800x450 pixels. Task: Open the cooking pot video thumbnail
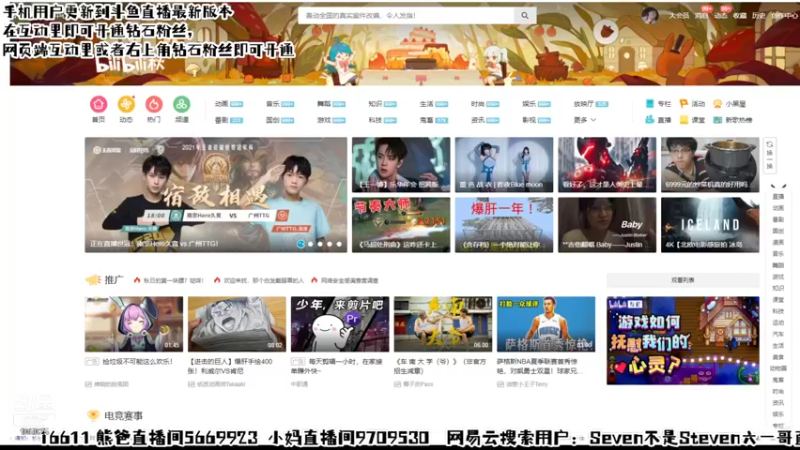coord(710,165)
